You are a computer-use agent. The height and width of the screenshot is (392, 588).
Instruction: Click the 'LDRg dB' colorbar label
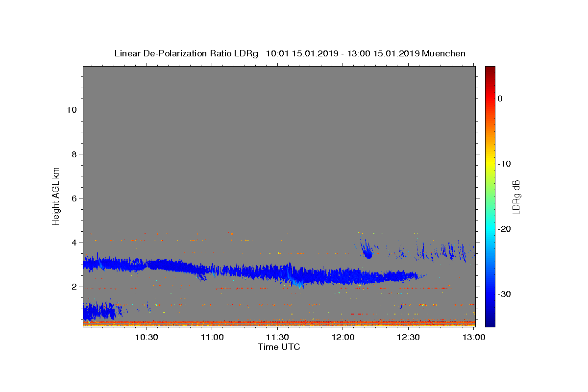[516, 196]
